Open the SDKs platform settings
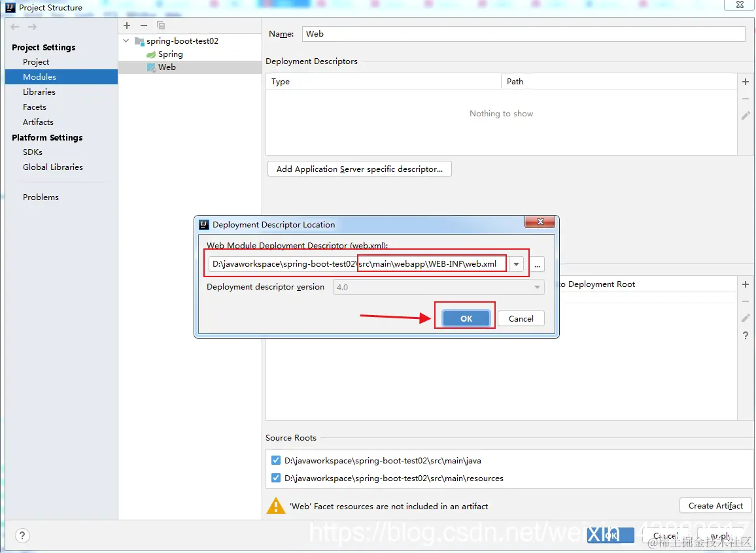This screenshot has width=756, height=553. coord(33,152)
